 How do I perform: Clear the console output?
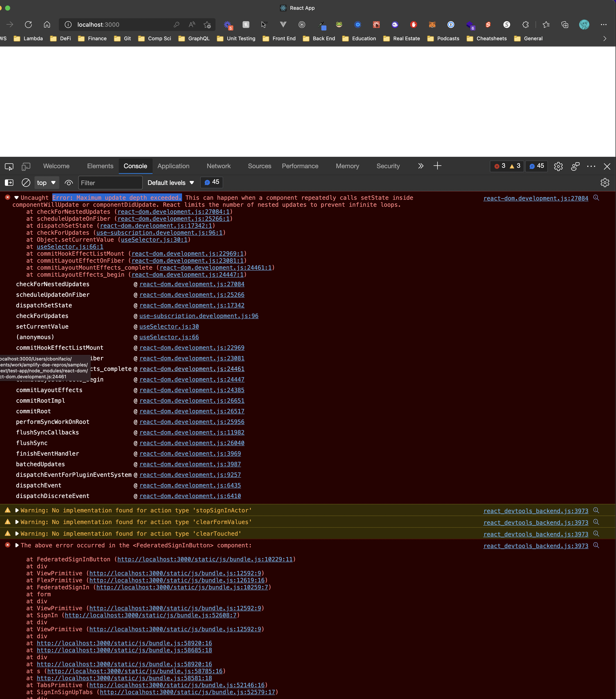pyautogui.click(x=26, y=183)
